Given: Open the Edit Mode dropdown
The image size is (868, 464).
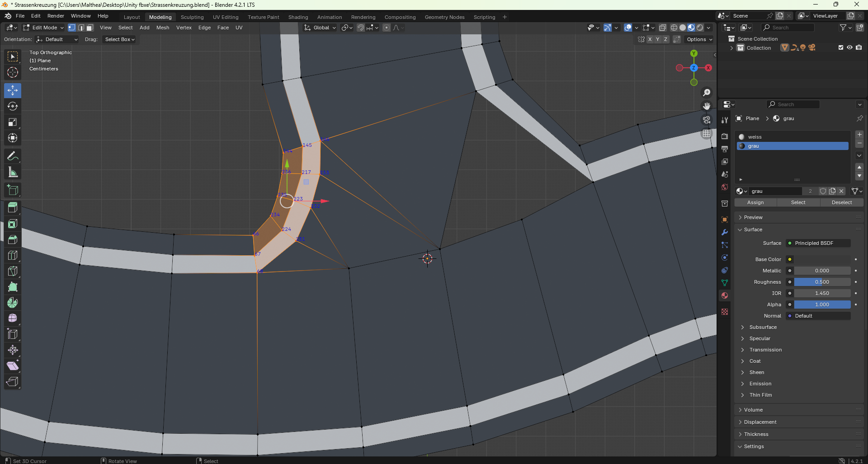Looking at the screenshot, I should pyautogui.click(x=44, y=28).
